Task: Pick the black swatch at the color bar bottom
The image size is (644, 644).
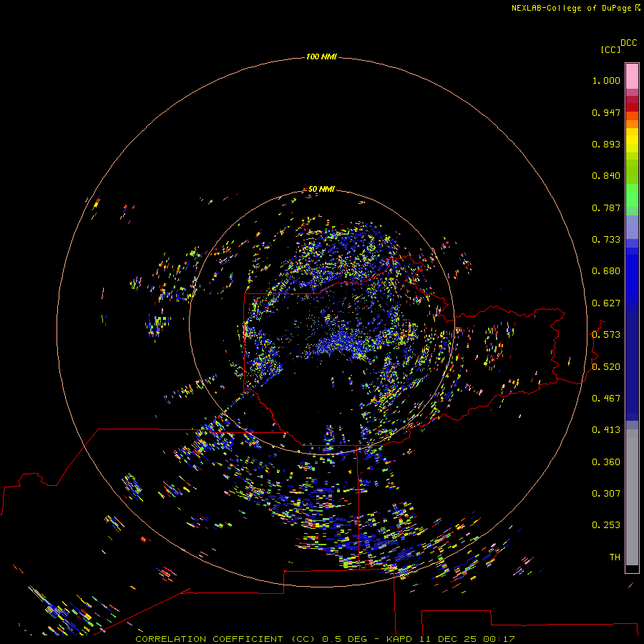Action: click(x=632, y=569)
